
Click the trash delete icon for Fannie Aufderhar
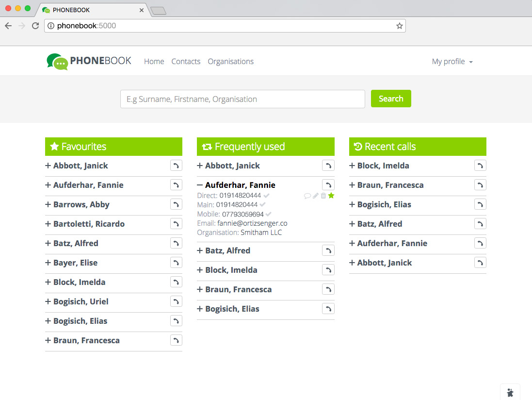(x=323, y=196)
